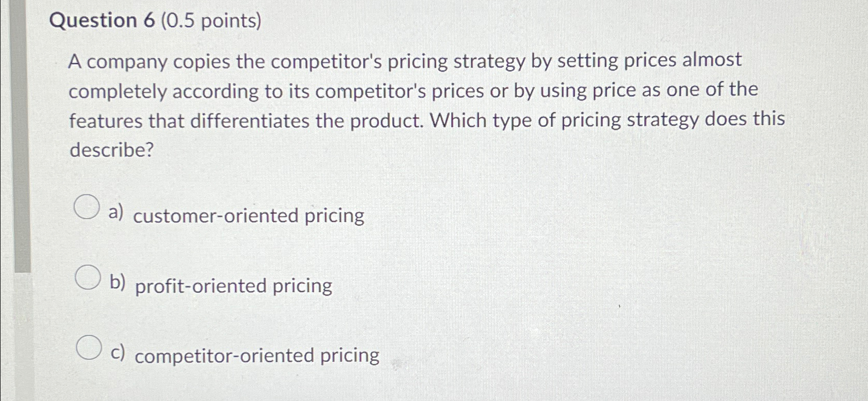868x401 pixels.
Task: Click the customer-oriented pricing label text
Action: coord(250,216)
